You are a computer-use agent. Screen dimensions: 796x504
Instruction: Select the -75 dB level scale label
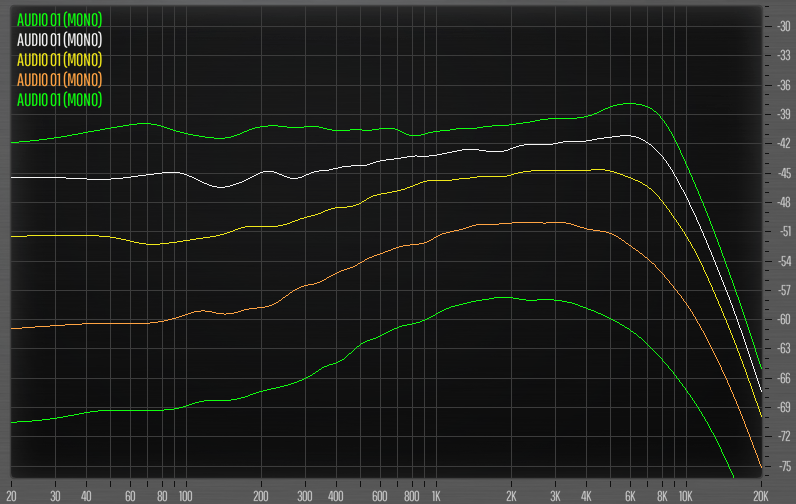[x=783, y=466]
